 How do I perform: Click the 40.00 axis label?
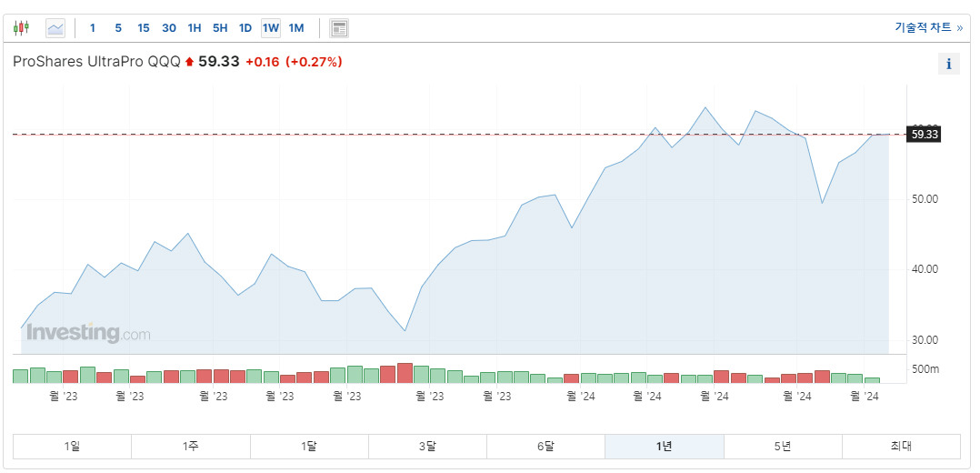[x=925, y=269]
